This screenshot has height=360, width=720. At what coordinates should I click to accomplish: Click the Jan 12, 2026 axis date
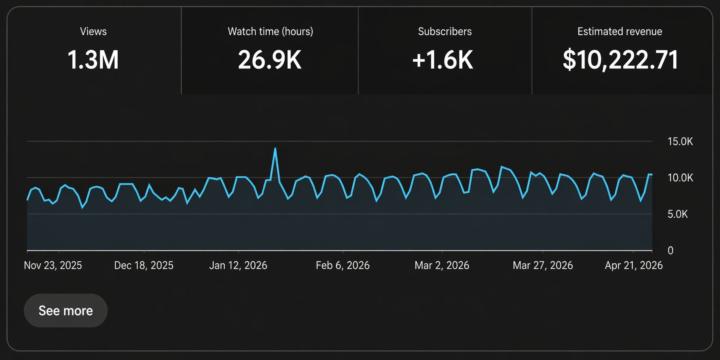[238, 265]
